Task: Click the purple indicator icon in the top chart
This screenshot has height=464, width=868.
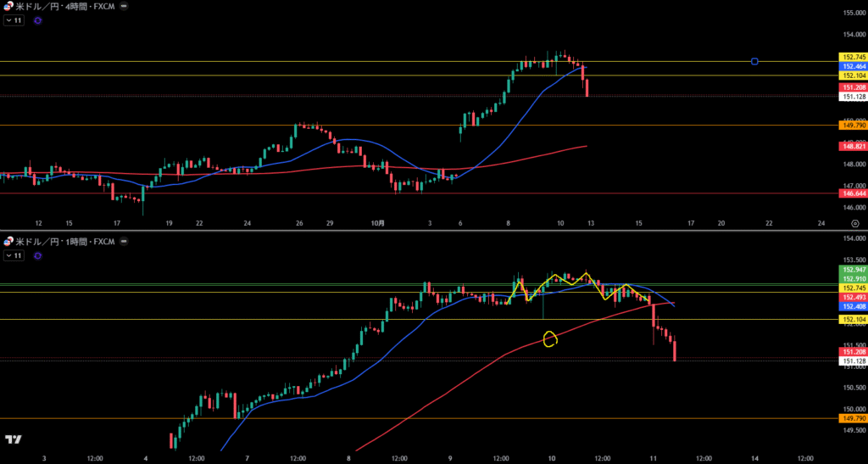Action: (x=38, y=20)
